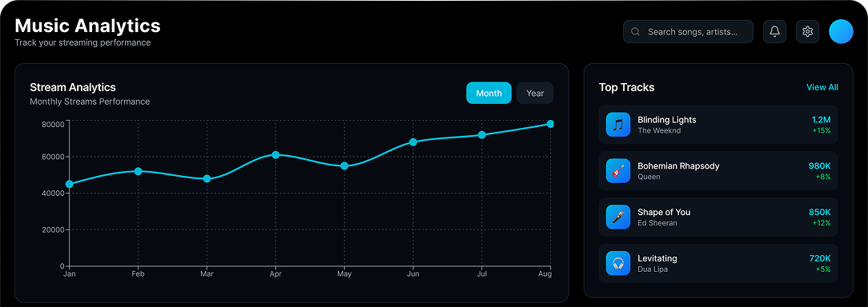The image size is (868, 307).
Task: Click the magnifier icon in search box
Action: click(636, 31)
